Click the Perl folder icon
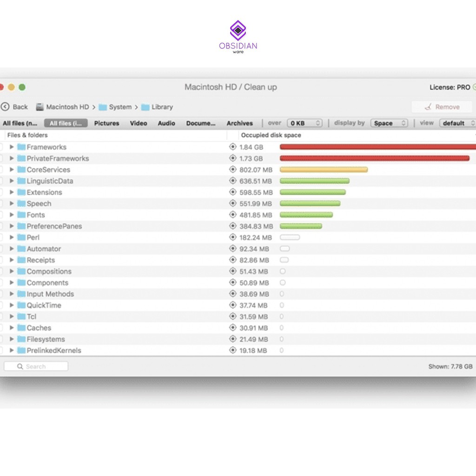The width and height of the screenshot is (476, 476). tap(21, 238)
